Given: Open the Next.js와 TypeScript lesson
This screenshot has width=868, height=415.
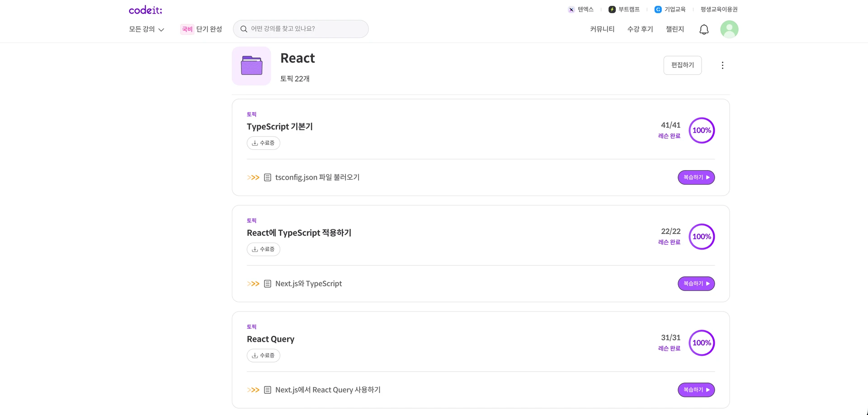Looking at the screenshot, I should (308, 284).
